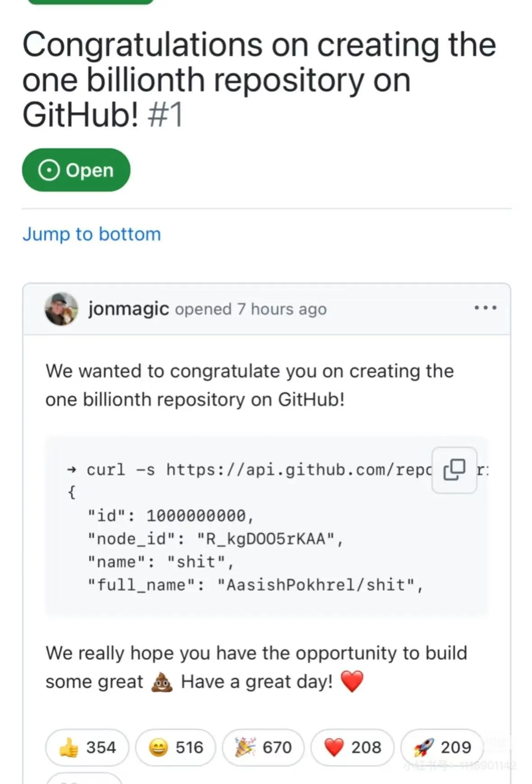Click the 'opened 7 hours ago' timestamp

251,309
